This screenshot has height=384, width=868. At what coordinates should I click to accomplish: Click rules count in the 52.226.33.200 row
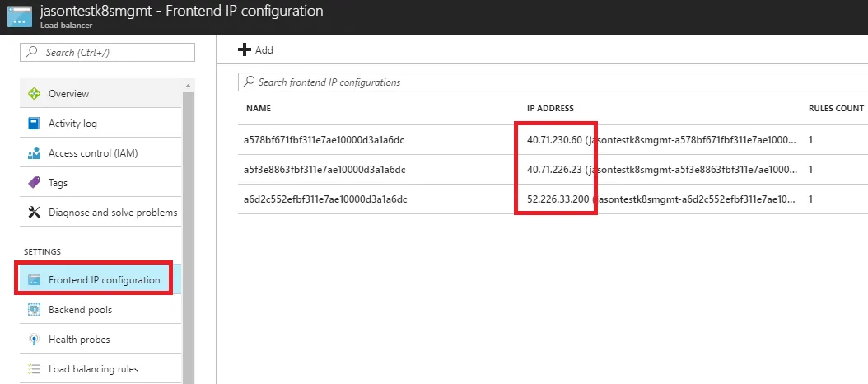[811, 199]
